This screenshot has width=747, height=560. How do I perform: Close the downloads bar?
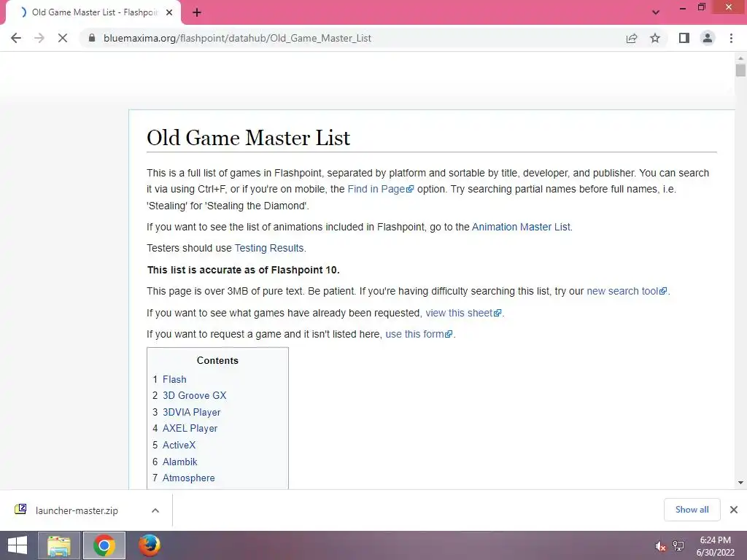[x=734, y=510]
